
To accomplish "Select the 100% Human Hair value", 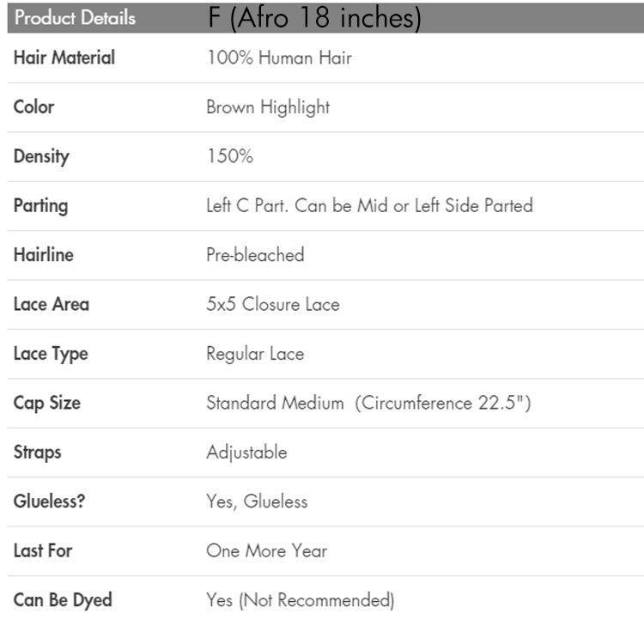I will click(x=279, y=58).
